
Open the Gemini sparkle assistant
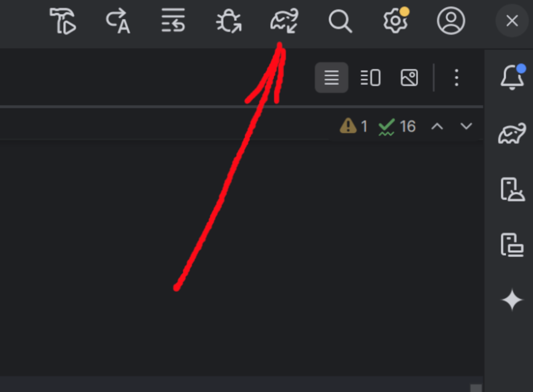[x=512, y=300]
